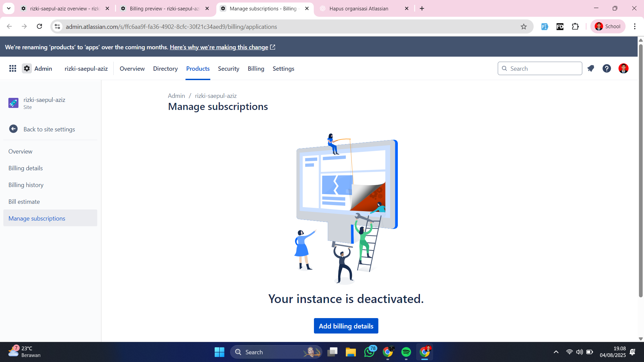Open the Billing top navigation item
644x362 pixels.
click(x=256, y=68)
